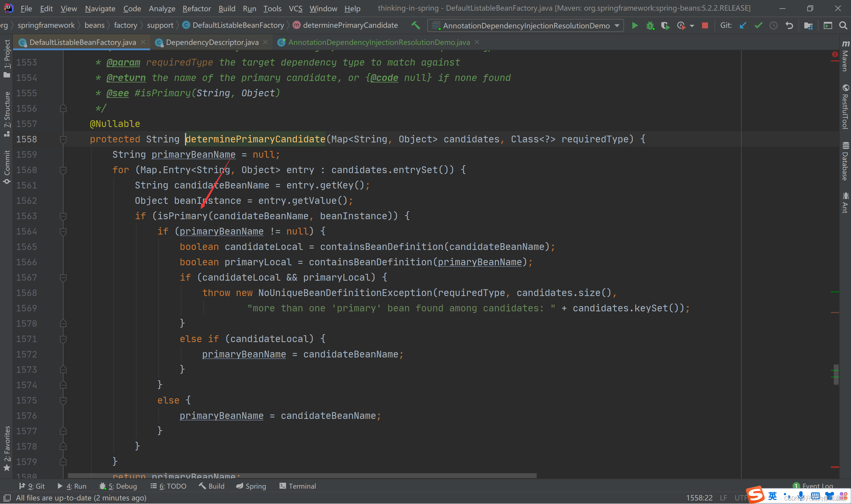Click the Run button to execute

634,25
